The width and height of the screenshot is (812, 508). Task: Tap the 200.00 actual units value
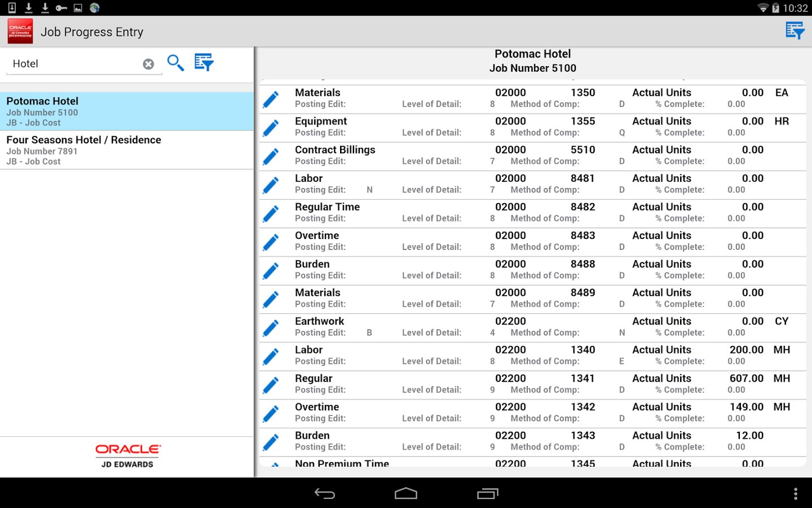coord(747,350)
